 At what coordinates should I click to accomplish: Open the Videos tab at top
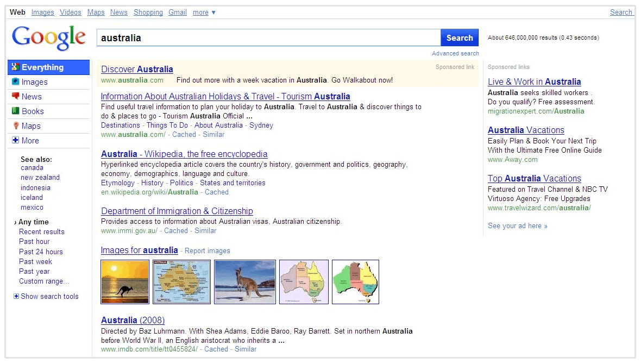(x=70, y=12)
